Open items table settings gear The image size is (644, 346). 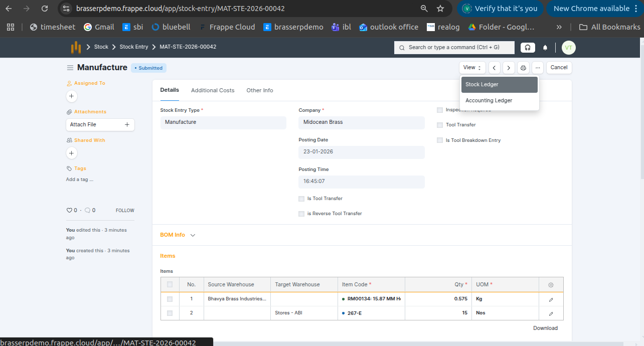pos(551,285)
